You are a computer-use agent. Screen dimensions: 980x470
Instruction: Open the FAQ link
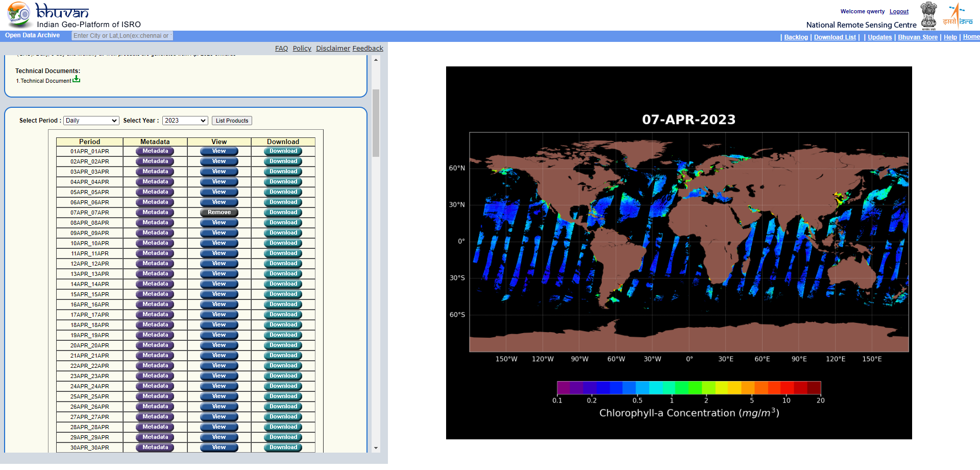click(x=281, y=49)
